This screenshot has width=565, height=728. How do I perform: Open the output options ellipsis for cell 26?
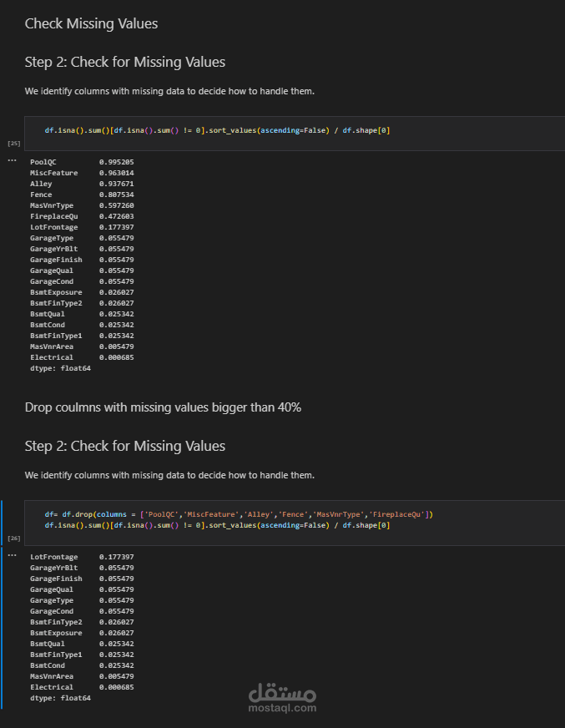coord(12,555)
